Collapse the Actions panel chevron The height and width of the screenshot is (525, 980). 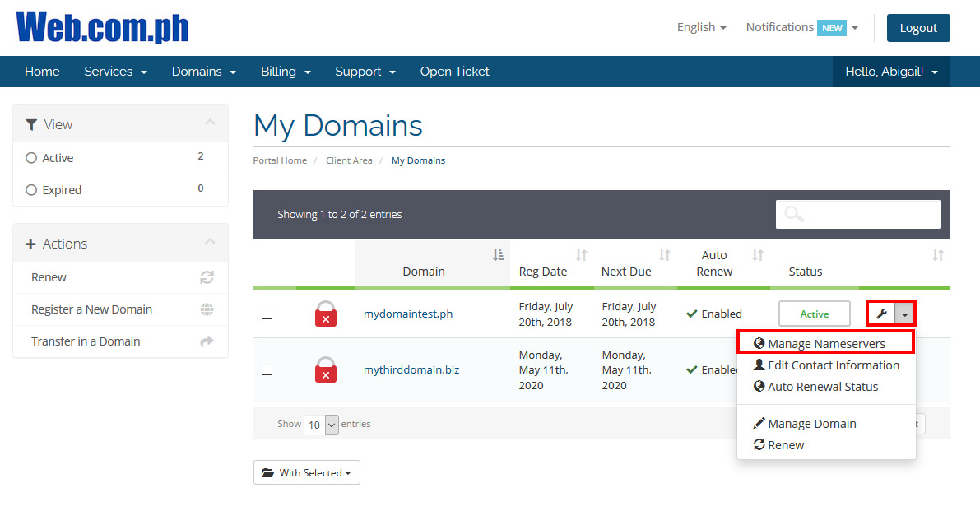click(x=210, y=241)
